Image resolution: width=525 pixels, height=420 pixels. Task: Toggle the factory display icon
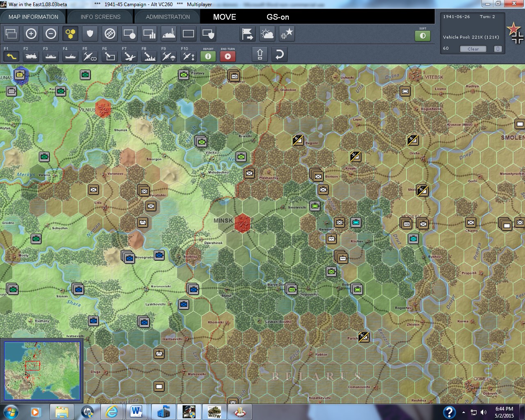pos(169,34)
